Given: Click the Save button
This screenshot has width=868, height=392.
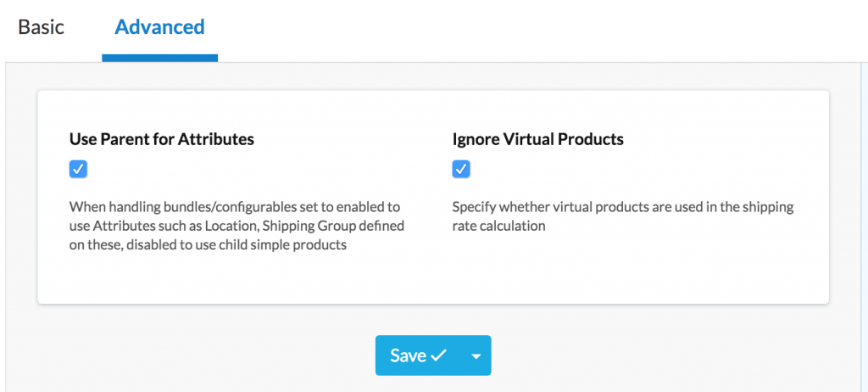Looking at the screenshot, I should [418, 356].
